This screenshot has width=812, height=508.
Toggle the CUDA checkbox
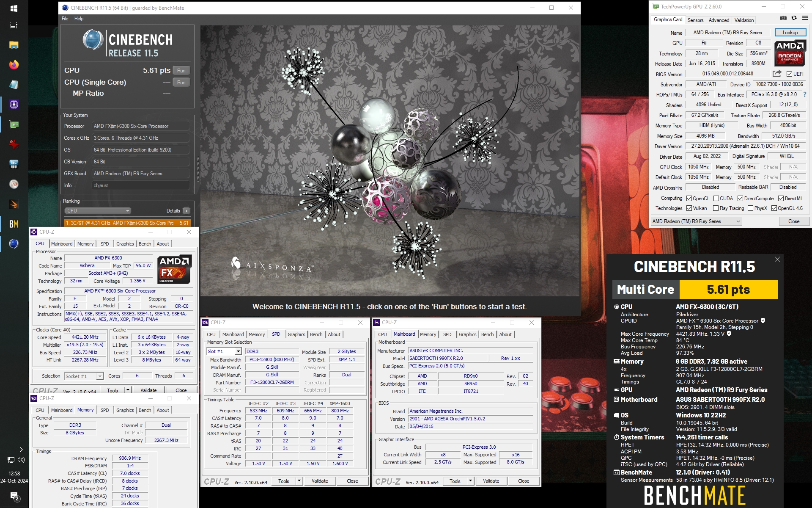point(716,199)
